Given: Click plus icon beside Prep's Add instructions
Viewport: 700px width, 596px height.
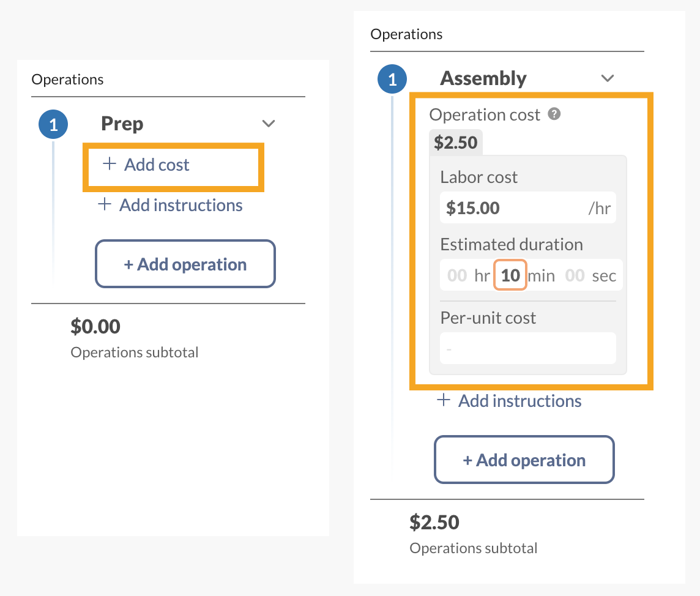Looking at the screenshot, I should (105, 204).
